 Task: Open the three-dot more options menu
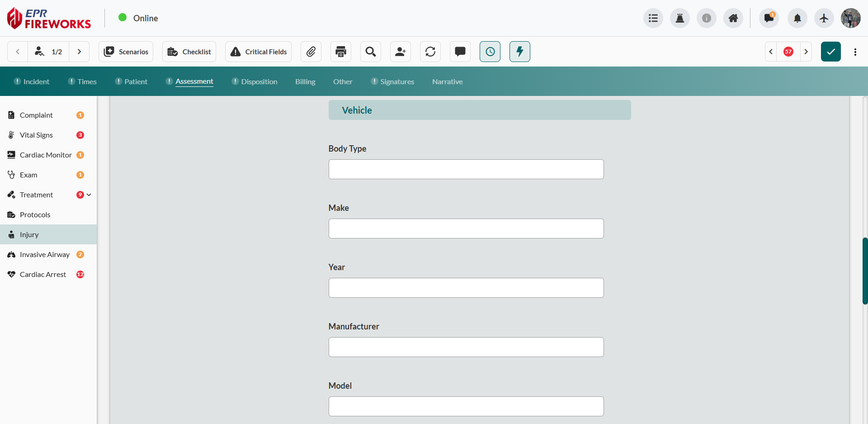pos(855,52)
